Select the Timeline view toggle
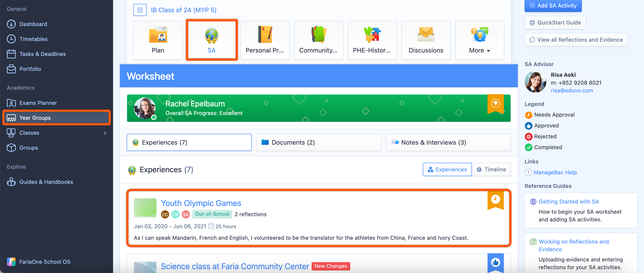The height and width of the screenshot is (273, 644). (491, 169)
